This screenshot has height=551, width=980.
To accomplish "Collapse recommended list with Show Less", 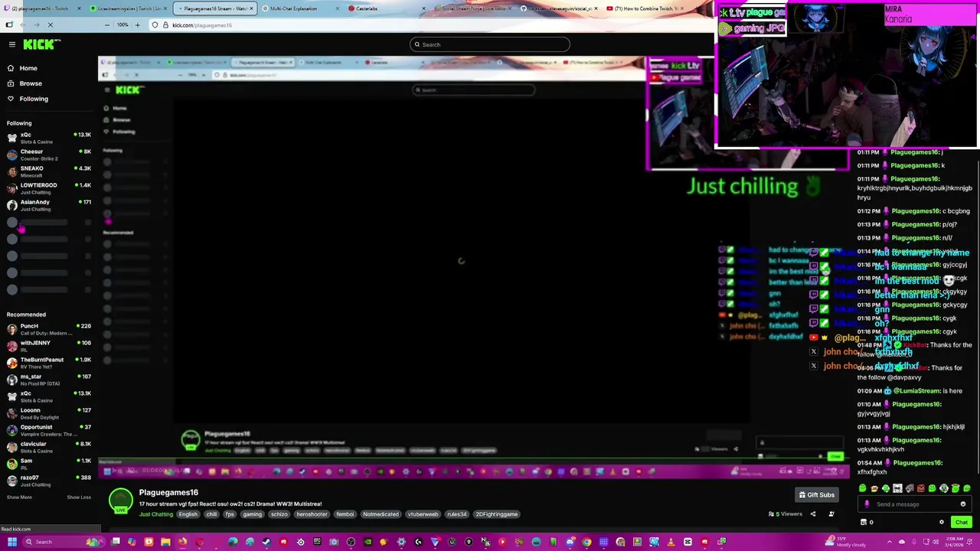I will [x=79, y=497].
